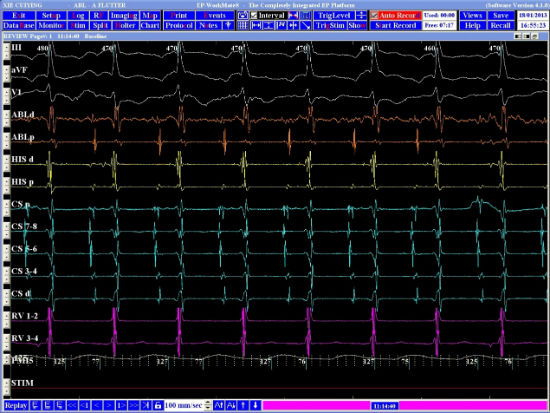Click the up arrow icon in bottom bar
Screen dimensions: 550x413
[243, 406]
